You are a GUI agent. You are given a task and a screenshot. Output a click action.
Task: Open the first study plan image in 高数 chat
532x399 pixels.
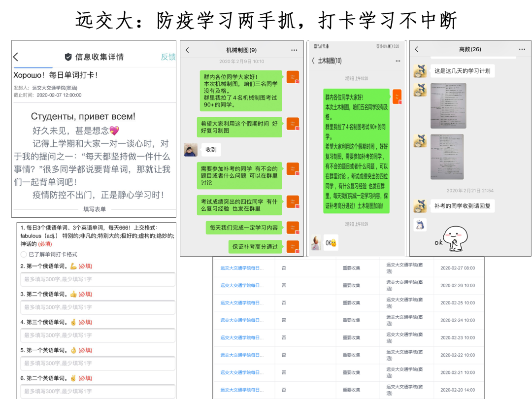coord(448,105)
